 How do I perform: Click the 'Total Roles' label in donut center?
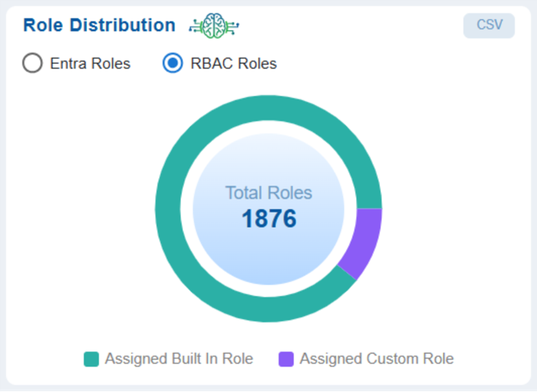[x=268, y=192]
